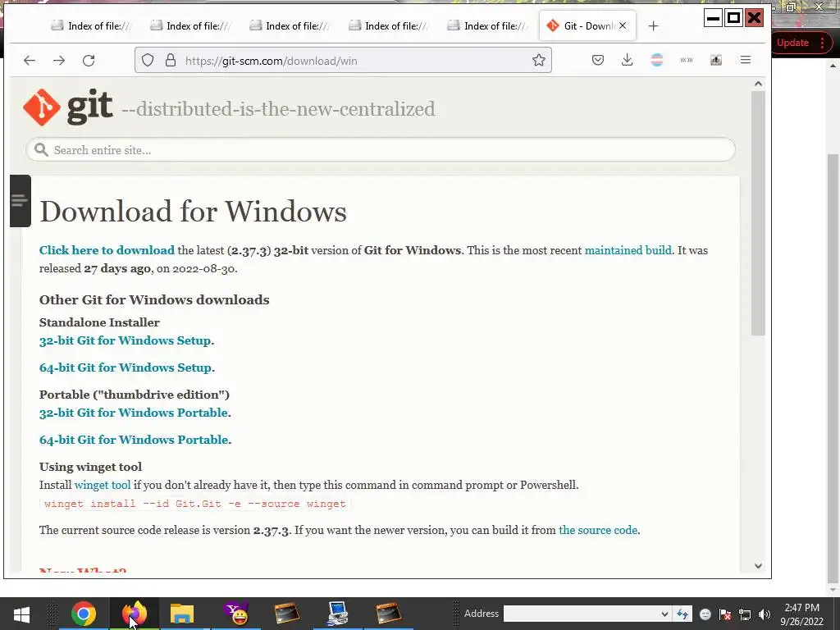Click the taskbar Address input box
The image size is (840, 630).
coord(581,614)
